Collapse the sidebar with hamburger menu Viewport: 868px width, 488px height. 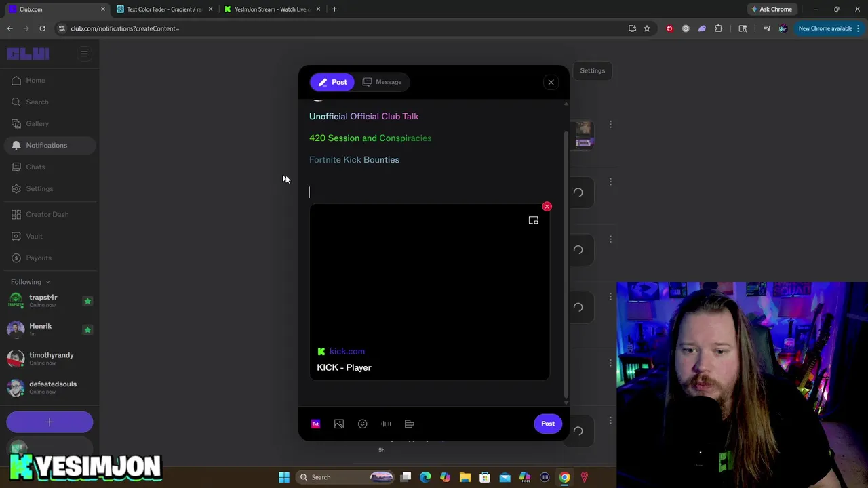click(85, 54)
